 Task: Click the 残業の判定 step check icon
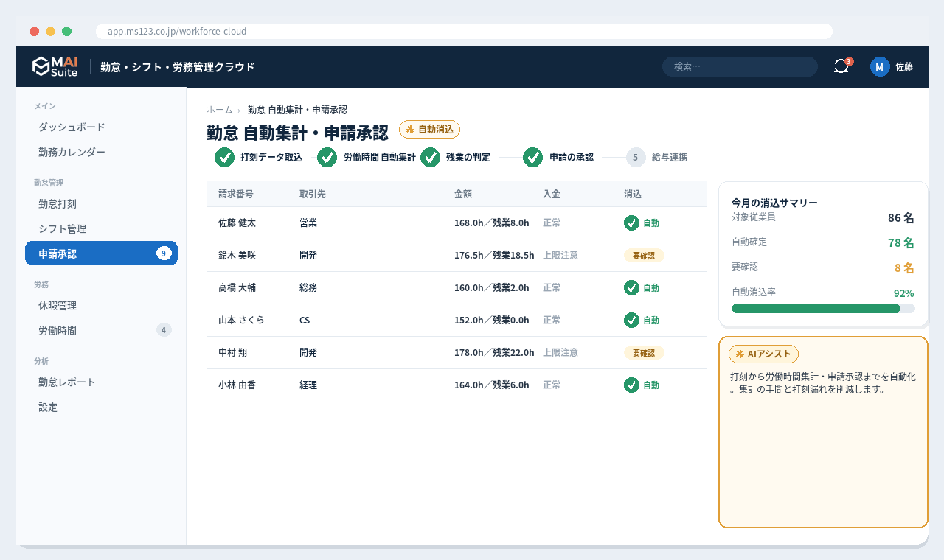[430, 157]
